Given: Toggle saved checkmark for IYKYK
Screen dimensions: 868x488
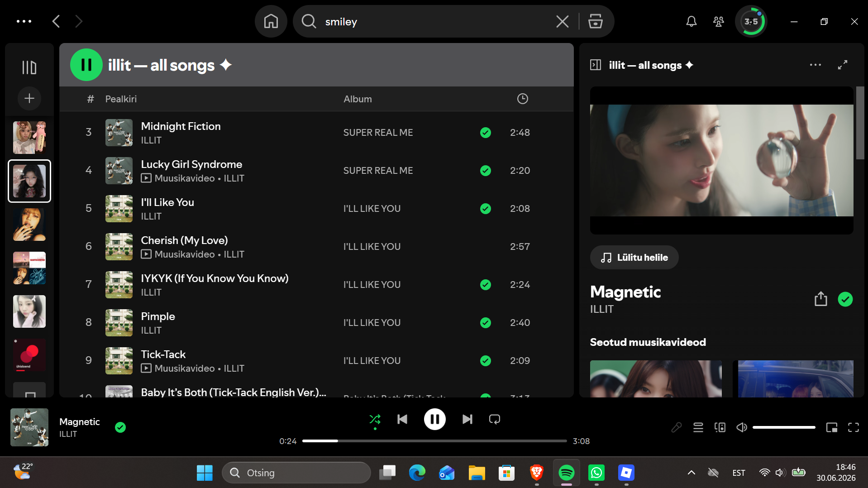Looking at the screenshot, I should click(485, 285).
